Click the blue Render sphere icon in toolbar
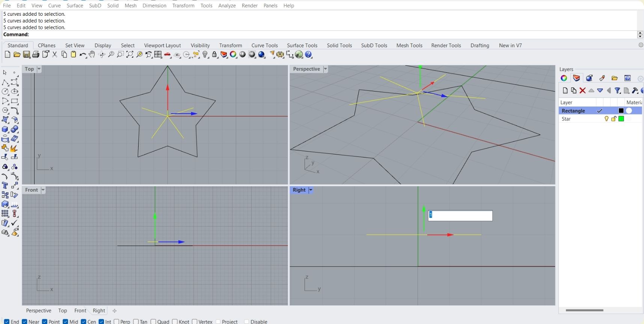The height and width of the screenshot is (324, 644). pos(262,55)
